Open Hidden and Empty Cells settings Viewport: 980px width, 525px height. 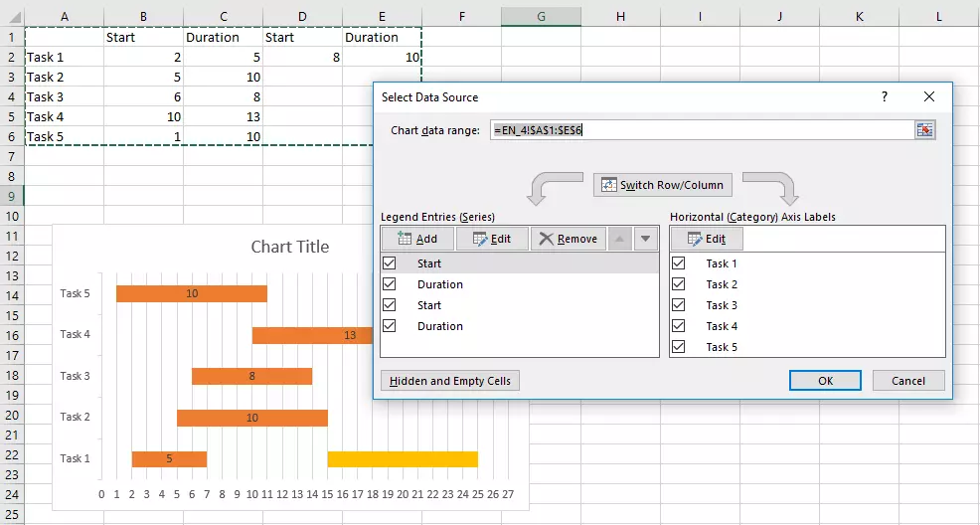450,381
